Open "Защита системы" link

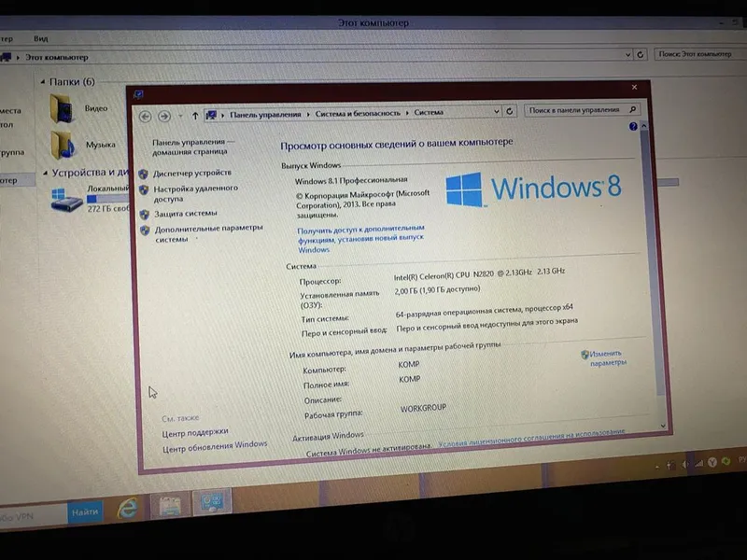pyautogui.click(x=185, y=214)
